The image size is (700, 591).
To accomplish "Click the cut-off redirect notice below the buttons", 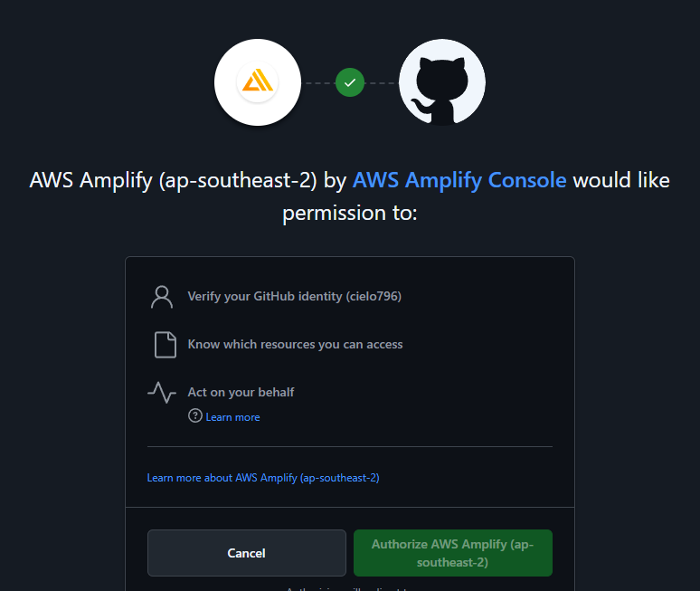I will click(350, 587).
